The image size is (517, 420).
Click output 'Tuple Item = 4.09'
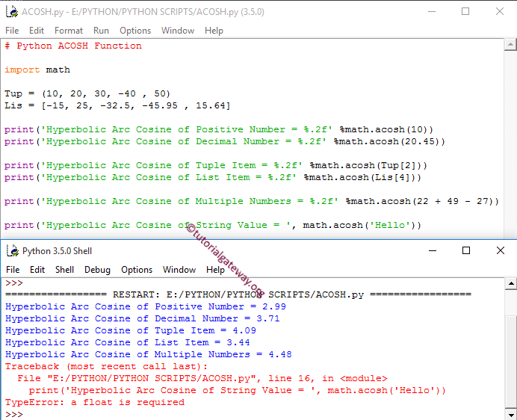click(x=205, y=330)
